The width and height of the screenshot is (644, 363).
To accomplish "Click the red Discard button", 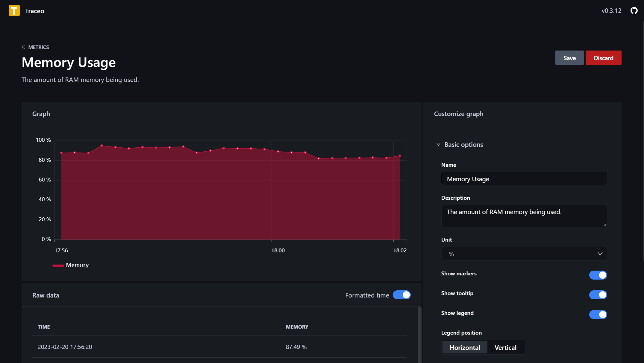I will pyautogui.click(x=603, y=58).
